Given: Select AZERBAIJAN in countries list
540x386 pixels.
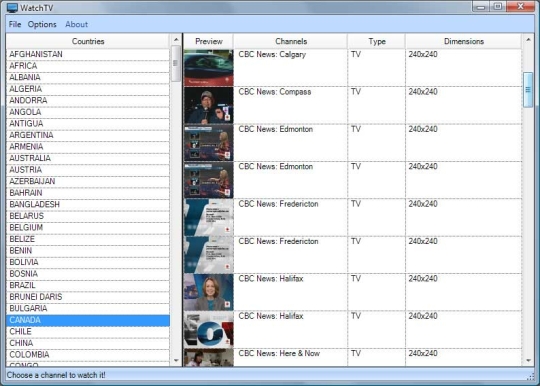Looking at the screenshot, I should 88,181.
